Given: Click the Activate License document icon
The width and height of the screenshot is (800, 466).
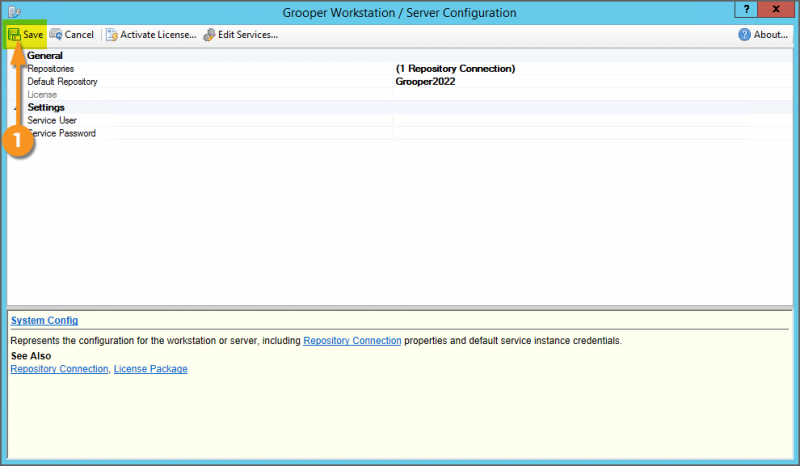Looking at the screenshot, I should (x=112, y=35).
